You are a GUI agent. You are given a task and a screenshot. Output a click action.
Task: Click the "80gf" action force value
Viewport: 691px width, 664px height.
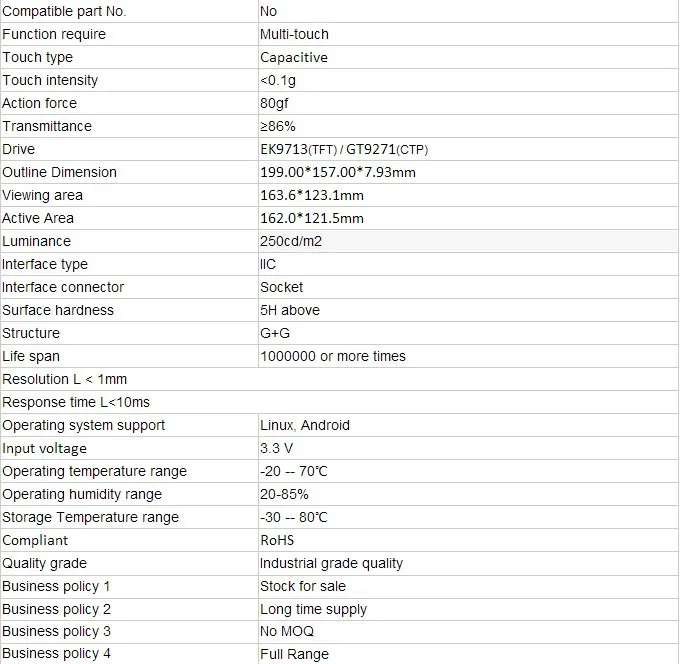pos(274,103)
